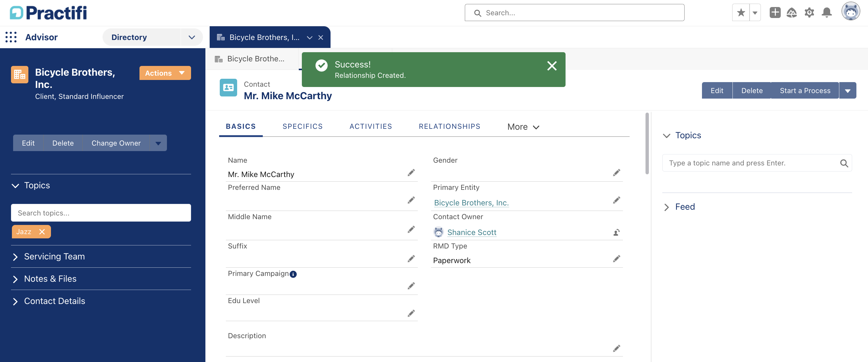Open more contact actions dropdown beside Start a Process
868x362 pixels.
click(848, 91)
